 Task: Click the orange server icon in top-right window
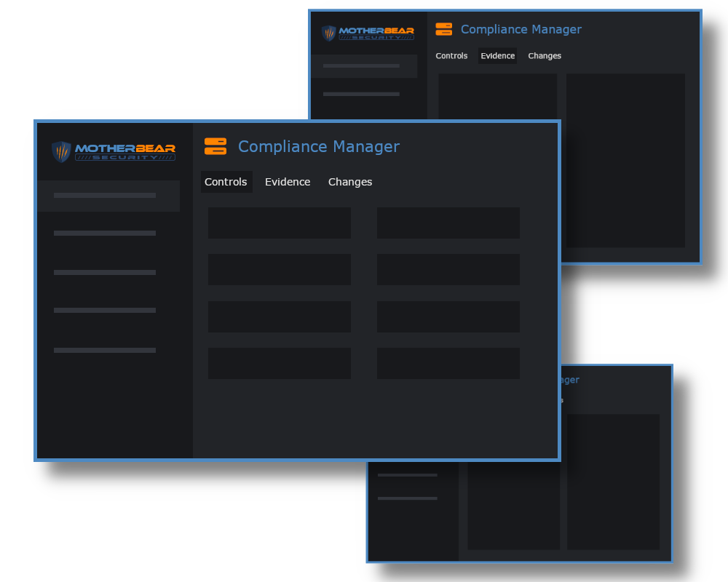pos(444,29)
